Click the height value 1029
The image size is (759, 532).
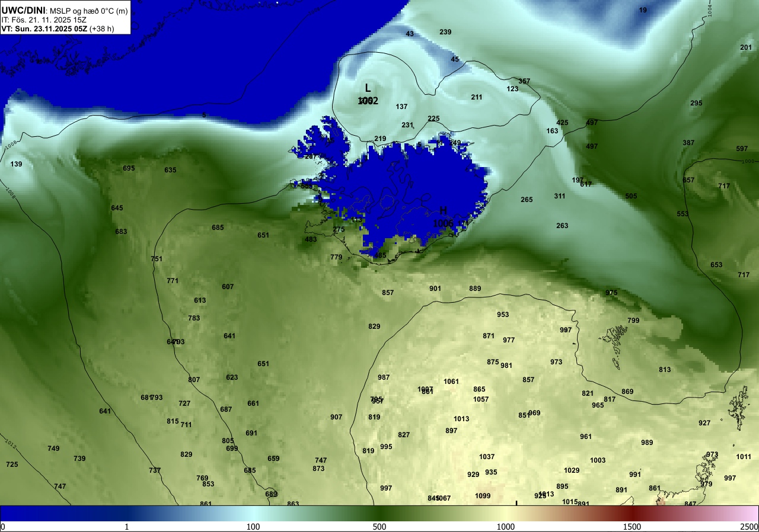pos(572,470)
